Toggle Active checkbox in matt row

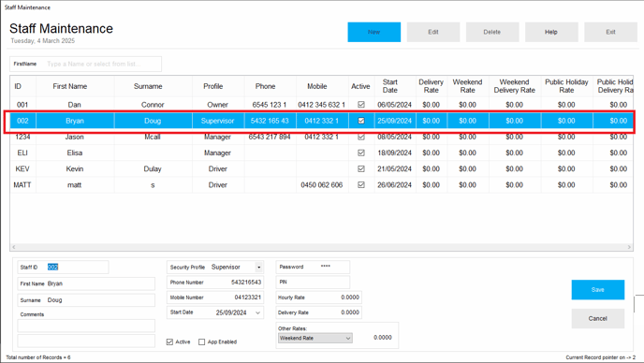tap(361, 185)
